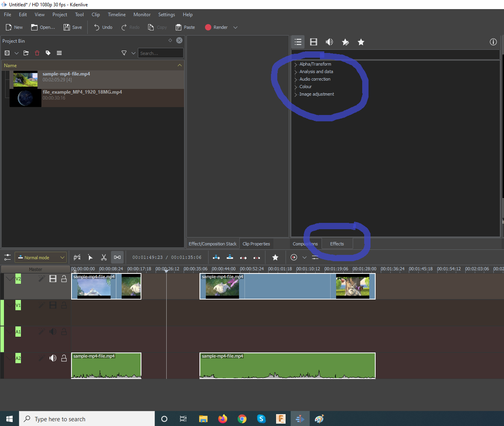Create a new folder in Project Bin
The height and width of the screenshot is (426, 504).
tap(26, 53)
